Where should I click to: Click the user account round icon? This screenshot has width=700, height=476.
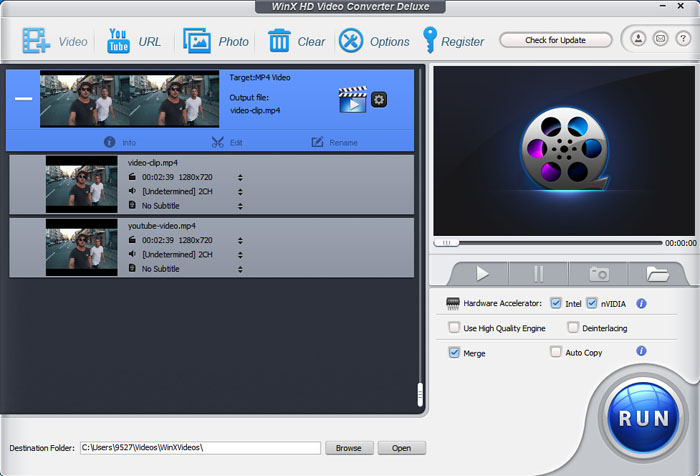click(x=638, y=39)
